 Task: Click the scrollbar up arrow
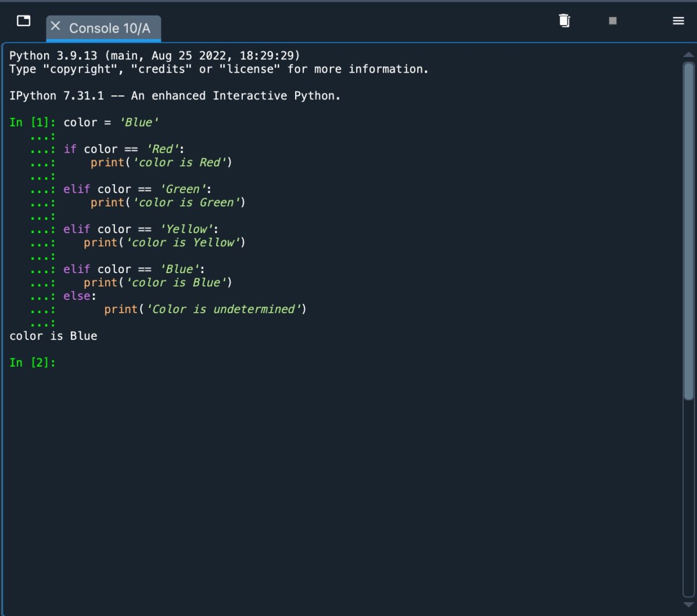click(x=689, y=55)
